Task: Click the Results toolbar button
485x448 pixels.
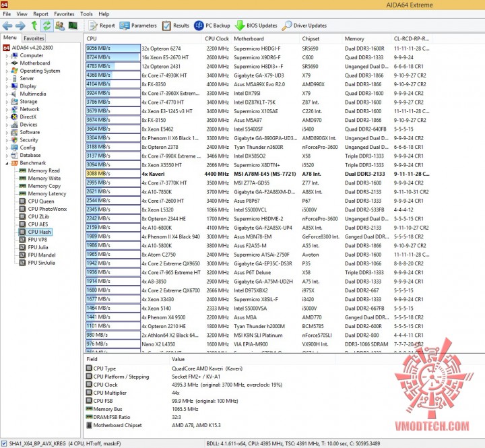Action: point(175,26)
